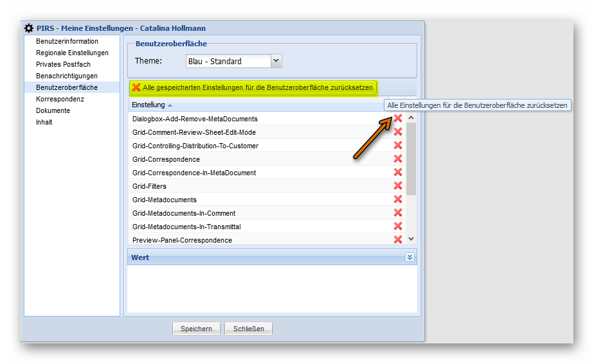594x364 pixels.
Task: Open Benutzerinformation in the left navigation
Action: click(x=67, y=41)
